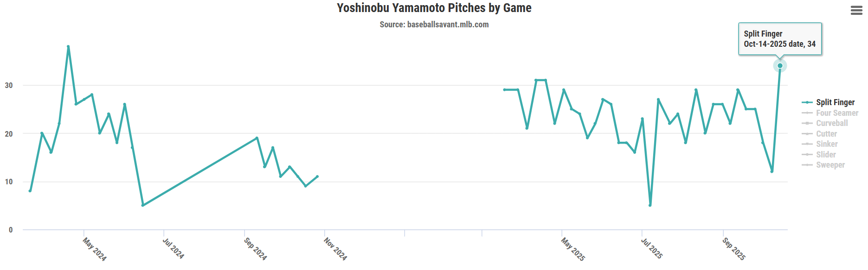Show the Four Seamer series
The width and height of the screenshot is (868, 270).
837,113
